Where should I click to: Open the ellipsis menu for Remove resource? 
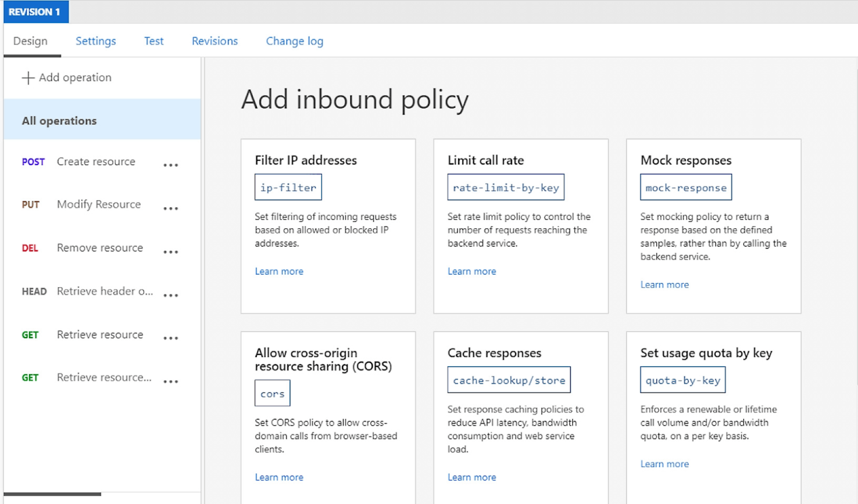coord(171,251)
